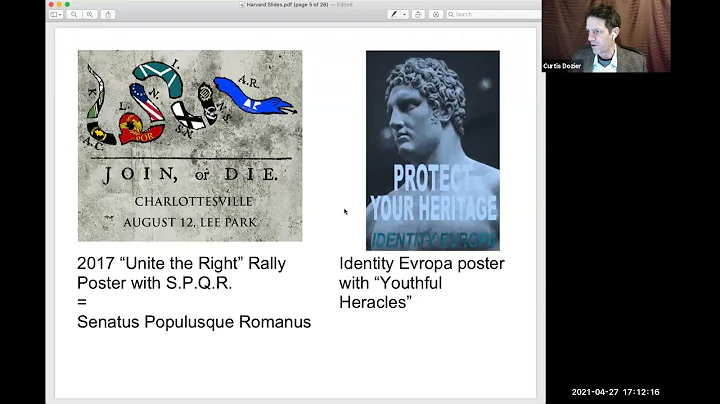The image size is (720, 404).
Task: Click the "with “Youthful" caption line
Action: pyautogui.click(x=391, y=283)
